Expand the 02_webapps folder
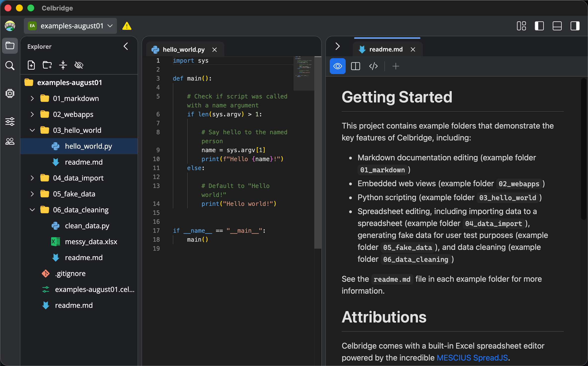The width and height of the screenshot is (588, 366). [32, 114]
